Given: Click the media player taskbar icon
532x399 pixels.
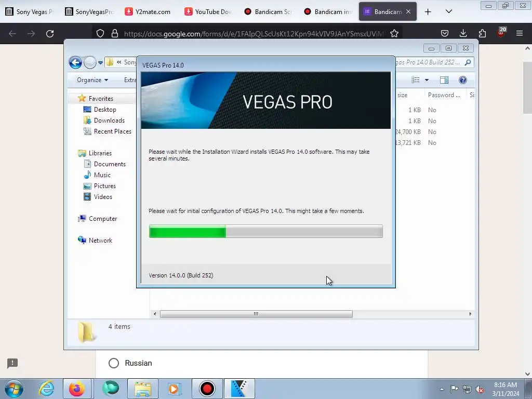Looking at the screenshot, I should [175, 389].
